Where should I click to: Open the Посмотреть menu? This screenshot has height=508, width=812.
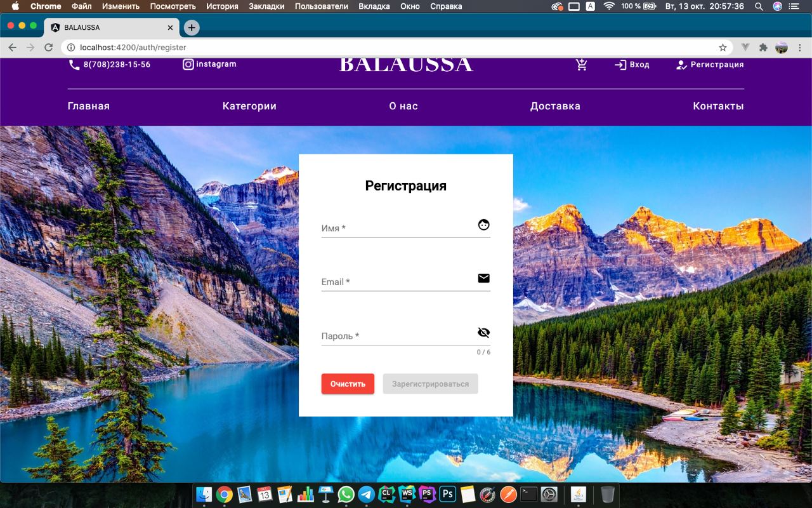point(173,6)
